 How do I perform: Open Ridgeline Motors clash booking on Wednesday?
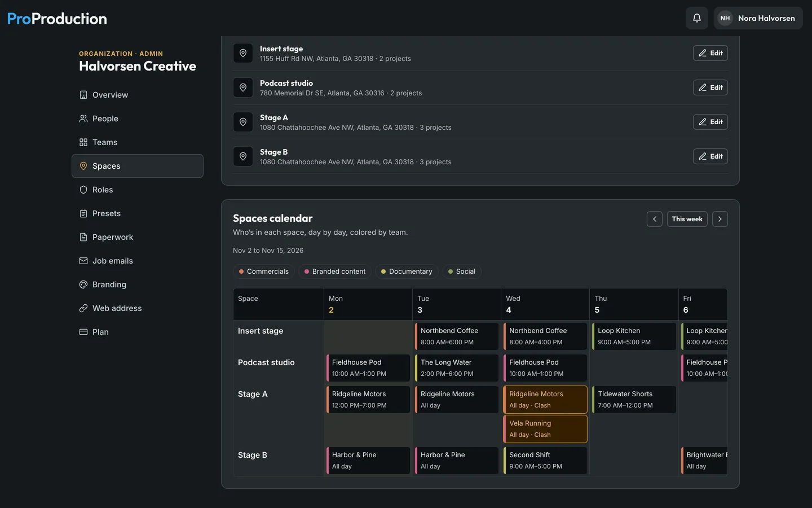[x=545, y=400]
